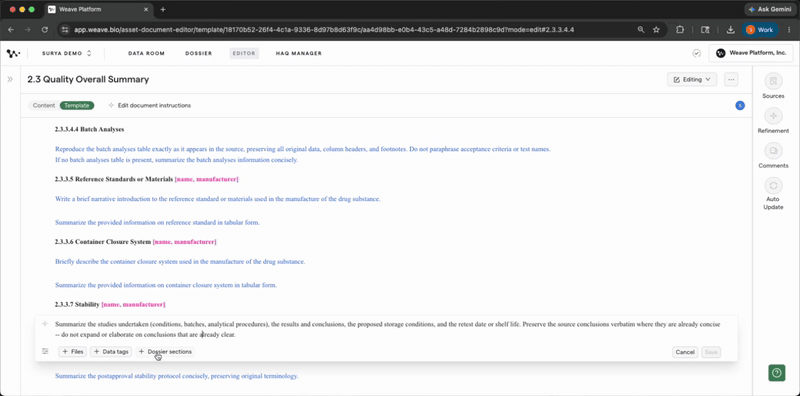Switch to DOSSIER tab
The image size is (800, 396).
coord(198,53)
